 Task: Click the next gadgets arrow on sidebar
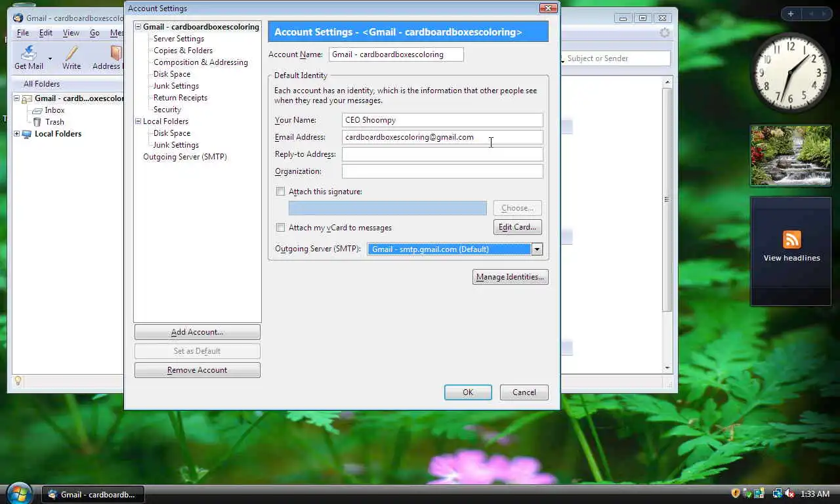coord(824,14)
